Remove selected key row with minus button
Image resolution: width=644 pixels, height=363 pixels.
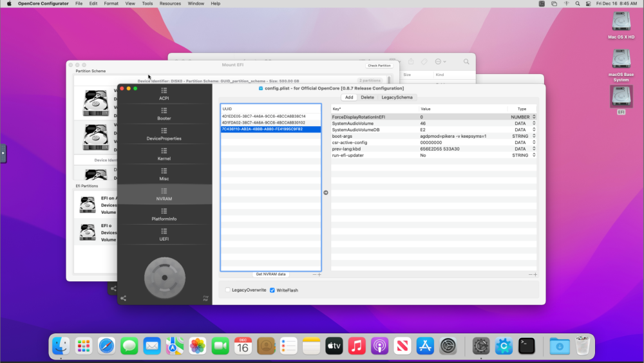coord(530,274)
